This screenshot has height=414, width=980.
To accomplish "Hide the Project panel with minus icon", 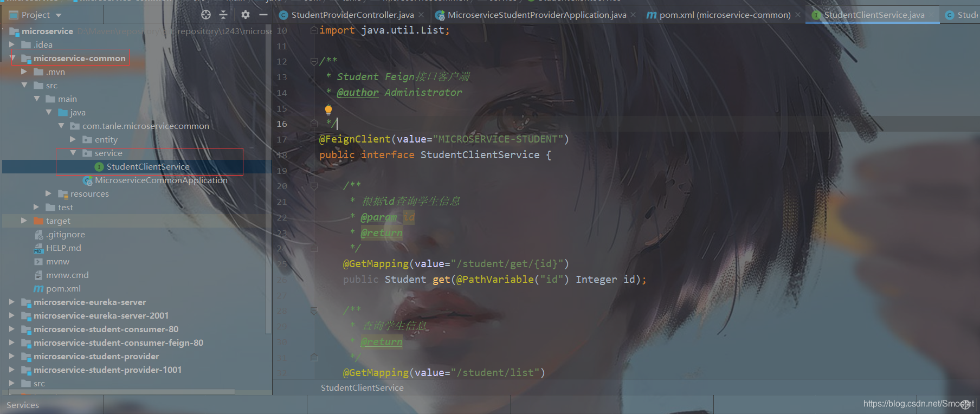I will pyautogui.click(x=263, y=15).
